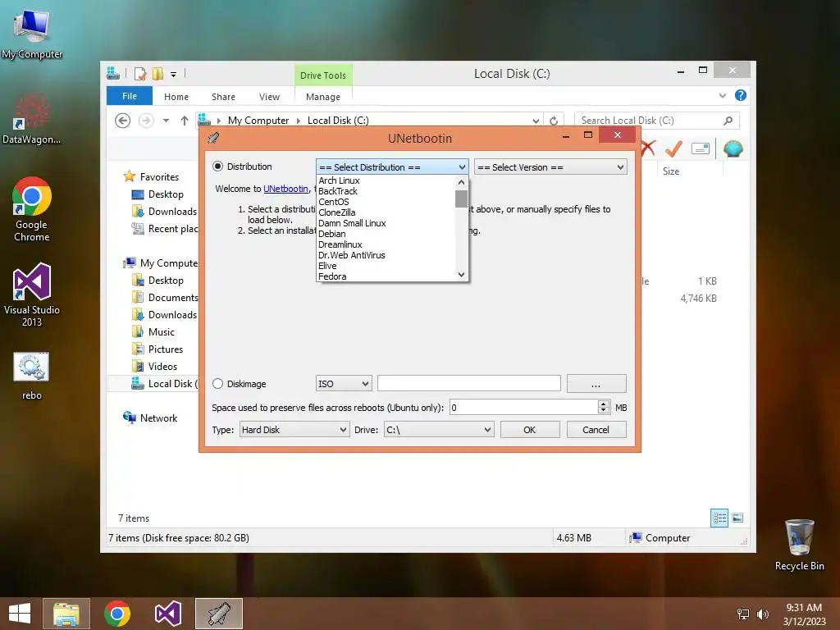Click the disk image path field
Screen dimensions: 840x630
pos(468,384)
